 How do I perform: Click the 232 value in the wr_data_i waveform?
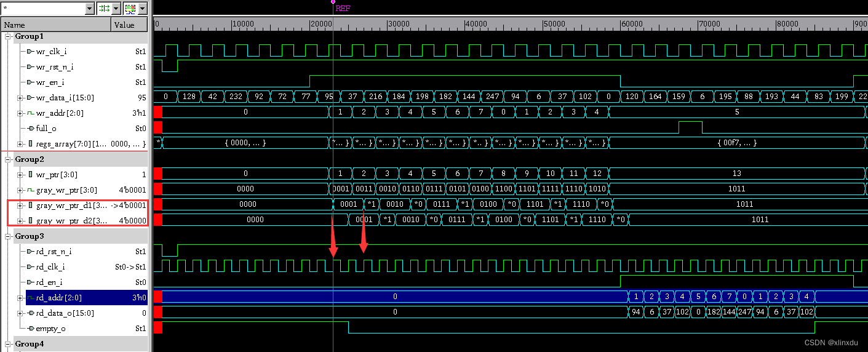(x=236, y=97)
